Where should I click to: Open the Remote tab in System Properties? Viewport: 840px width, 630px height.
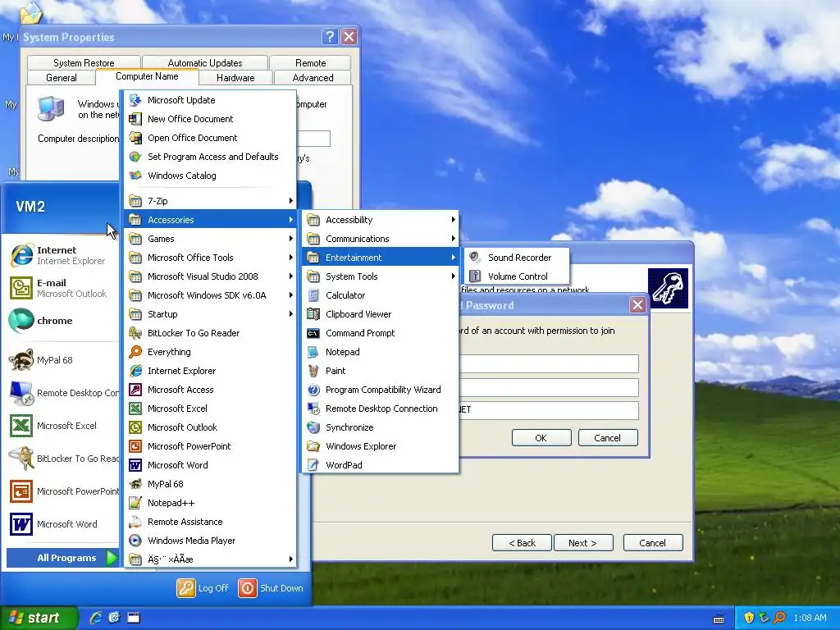[310, 62]
